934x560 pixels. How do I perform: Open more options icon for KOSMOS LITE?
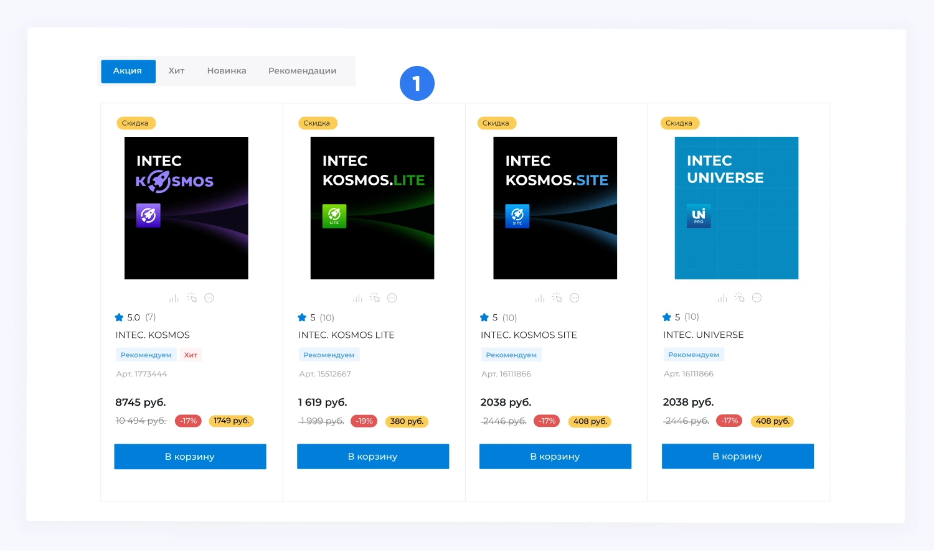[x=392, y=298]
